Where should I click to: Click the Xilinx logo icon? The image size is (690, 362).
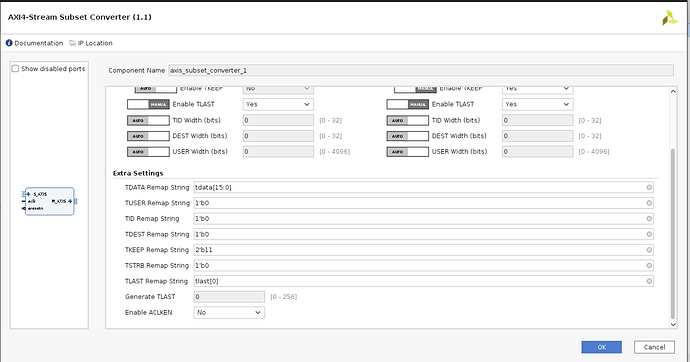coord(670,18)
